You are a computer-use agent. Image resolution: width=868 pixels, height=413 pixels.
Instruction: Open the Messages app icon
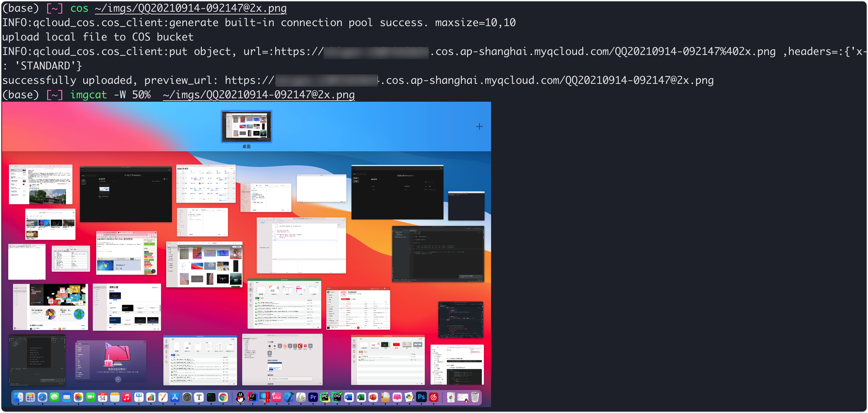[54, 398]
